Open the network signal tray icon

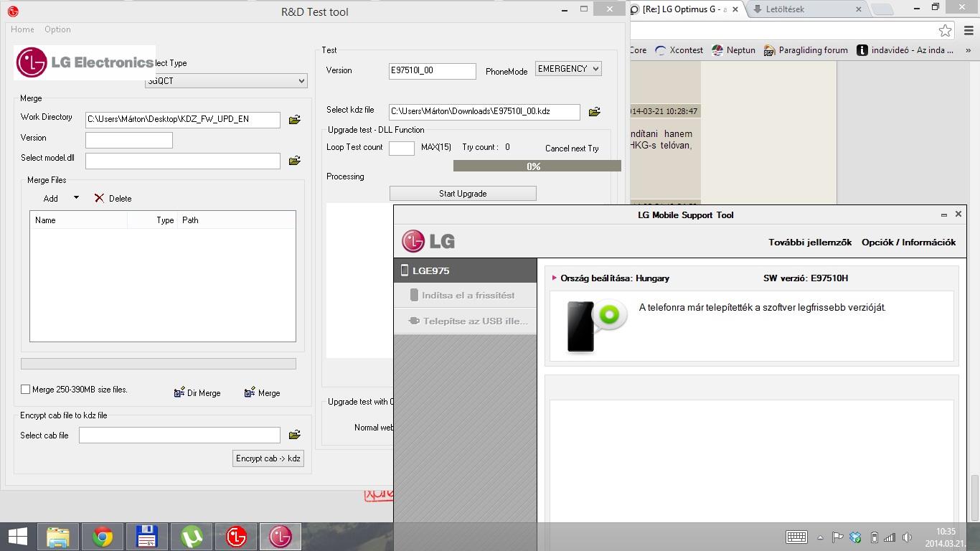pyautogui.click(x=890, y=537)
